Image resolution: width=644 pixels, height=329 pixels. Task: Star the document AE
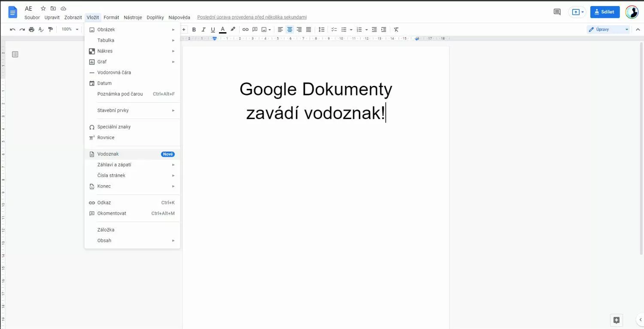43,9
